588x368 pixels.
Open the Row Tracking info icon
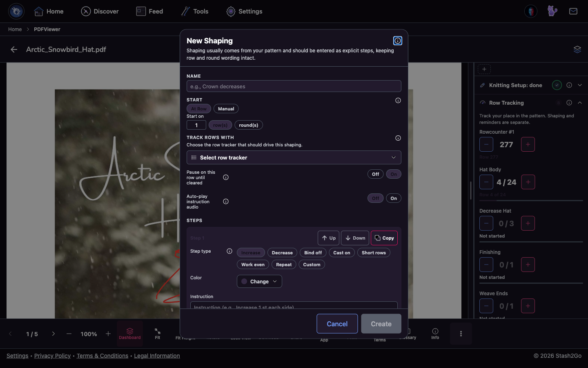[569, 103]
